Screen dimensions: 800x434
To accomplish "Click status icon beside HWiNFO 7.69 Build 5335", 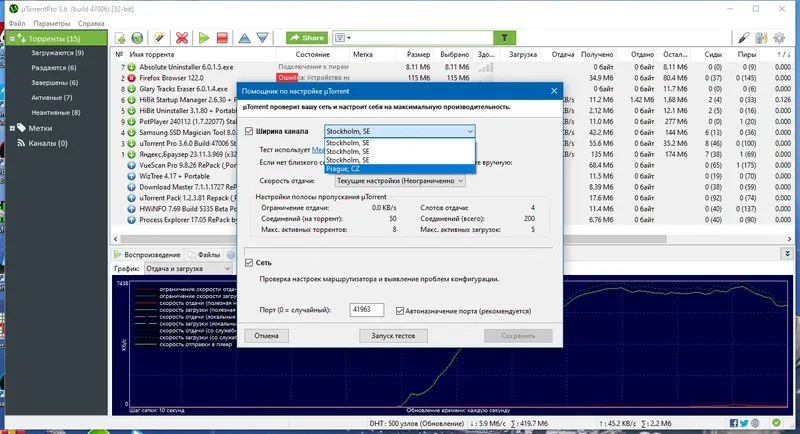I will [132, 209].
